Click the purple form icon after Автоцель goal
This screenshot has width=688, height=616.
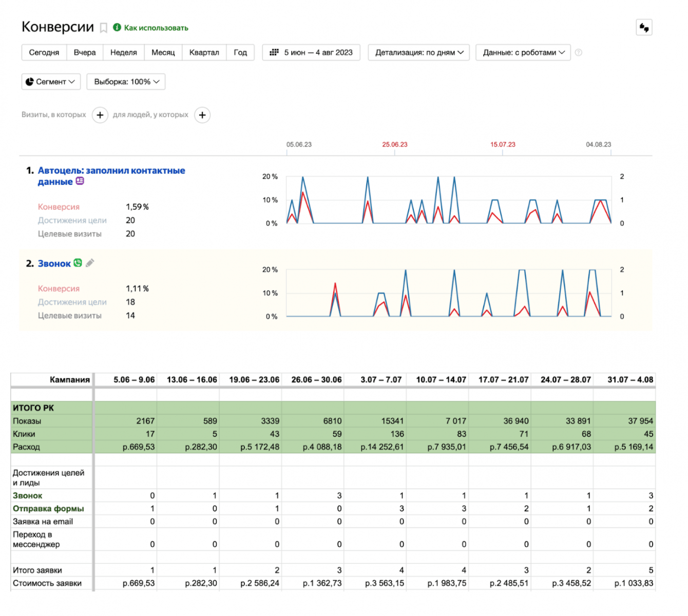[80, 181]
